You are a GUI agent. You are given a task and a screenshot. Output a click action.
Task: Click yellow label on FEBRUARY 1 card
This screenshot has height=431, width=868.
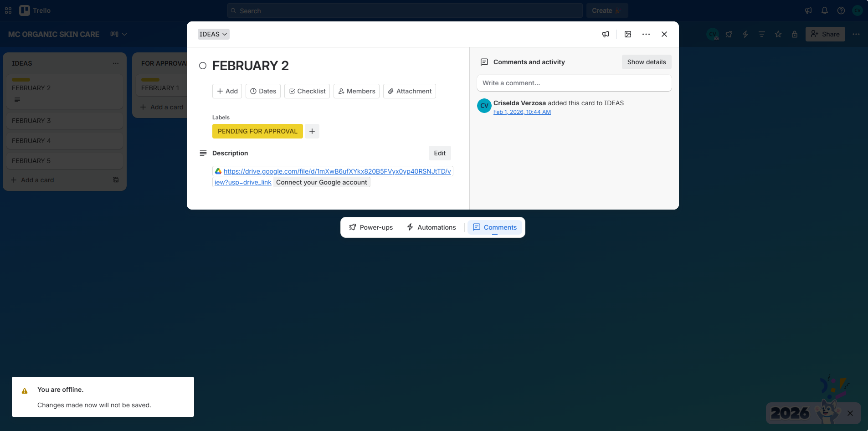coord(150,80)
